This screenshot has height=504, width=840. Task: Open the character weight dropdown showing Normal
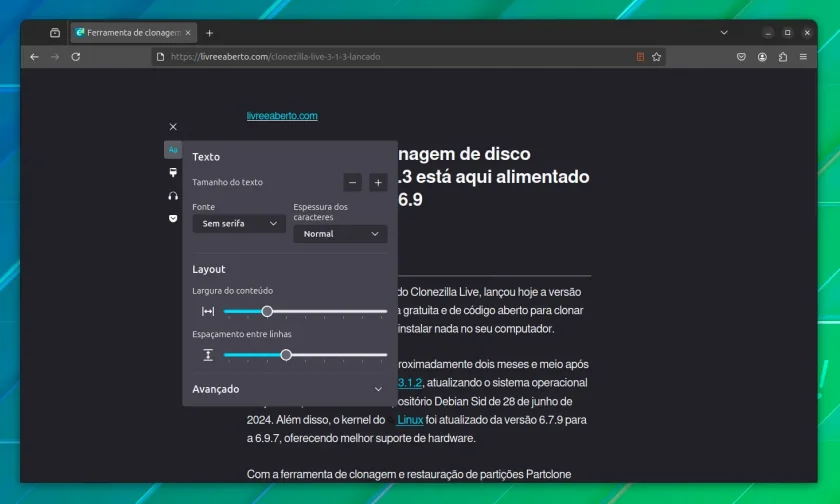coord(340,234)
